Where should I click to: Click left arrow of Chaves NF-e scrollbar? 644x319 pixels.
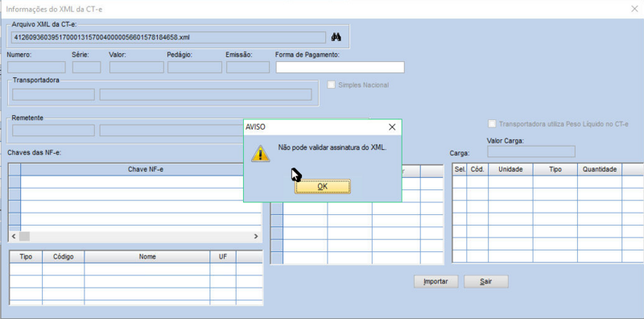(x=14, y=236)
